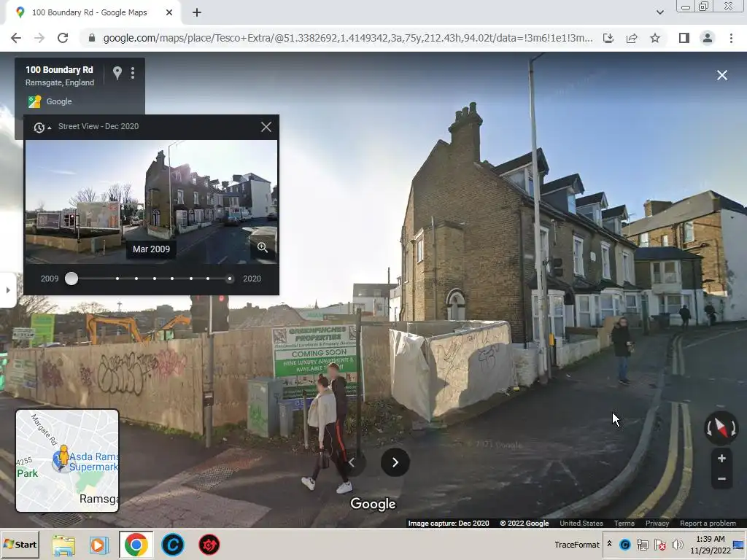Open the Terms link
747x560 pixels.
pos(624,524)
